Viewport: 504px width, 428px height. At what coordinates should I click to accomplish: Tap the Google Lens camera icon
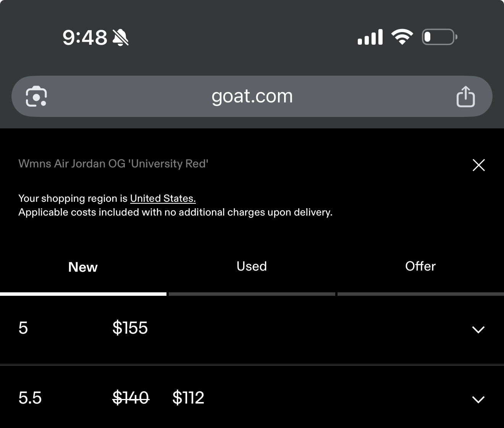pos(36,96)
